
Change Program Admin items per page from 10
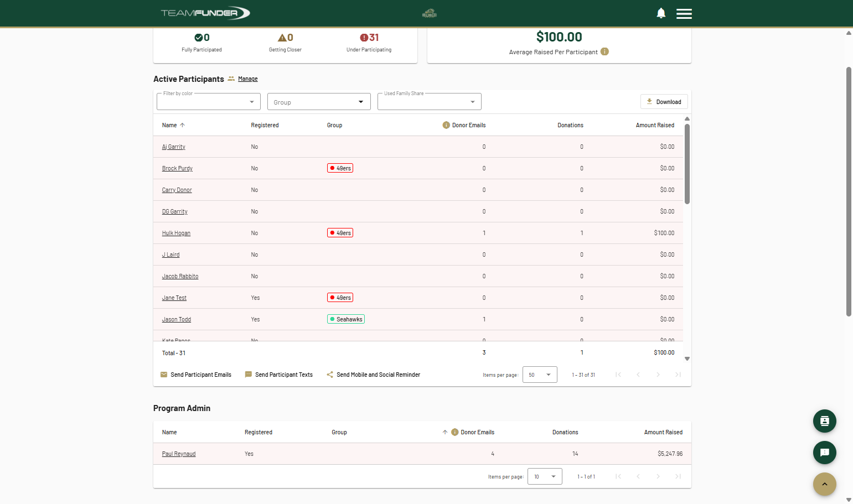545,476
